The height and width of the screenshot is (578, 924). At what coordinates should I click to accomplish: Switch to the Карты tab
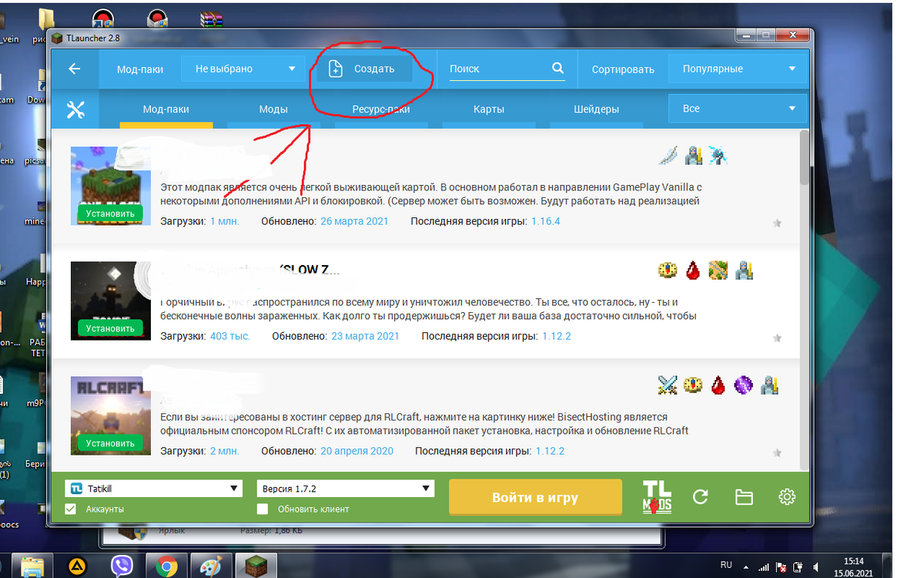click(x=489, y=109)
